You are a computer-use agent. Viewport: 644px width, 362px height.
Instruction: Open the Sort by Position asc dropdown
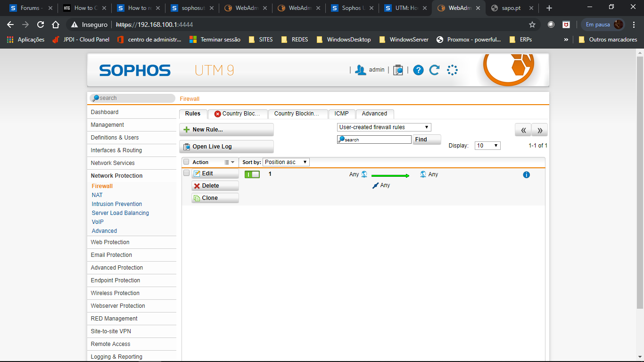click(286, 162)
